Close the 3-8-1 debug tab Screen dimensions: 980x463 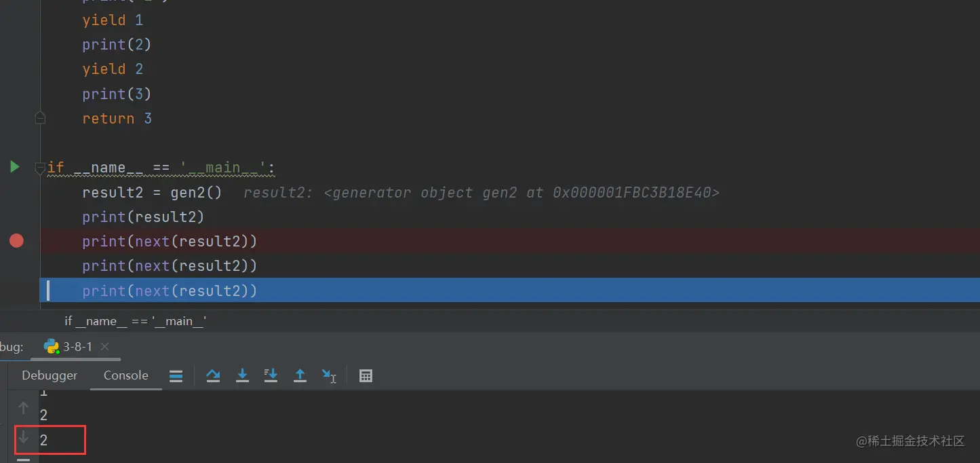coord(104,347)
